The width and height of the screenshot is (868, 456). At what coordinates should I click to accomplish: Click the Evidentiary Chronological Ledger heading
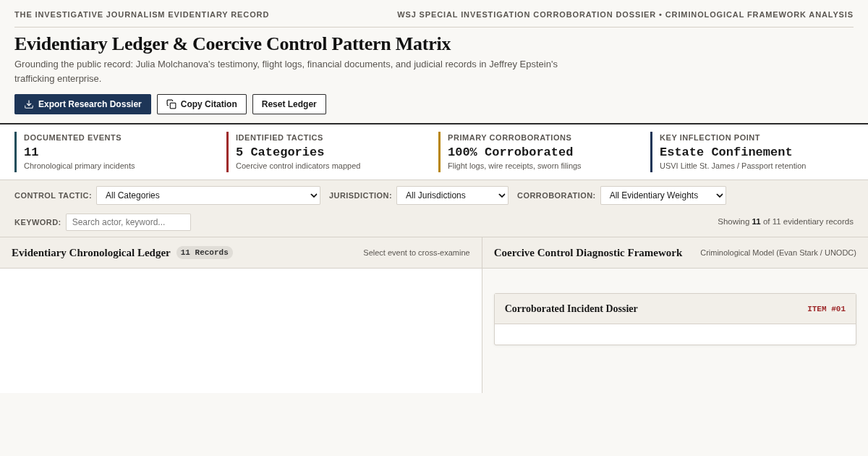(91, 253)
